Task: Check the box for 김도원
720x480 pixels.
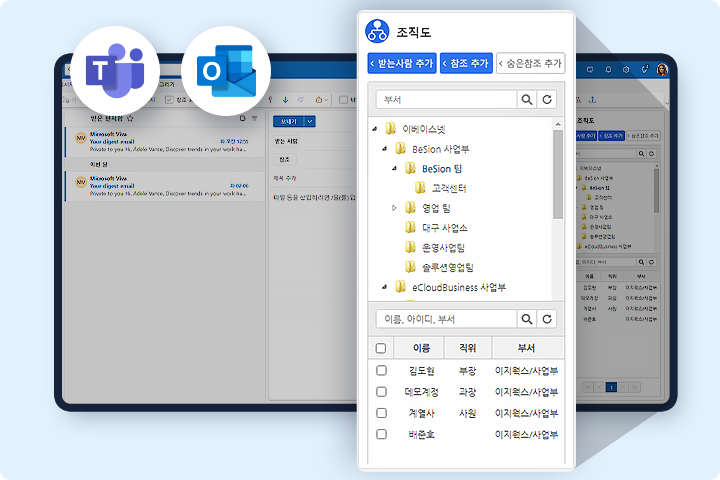Action: (381, 370)
